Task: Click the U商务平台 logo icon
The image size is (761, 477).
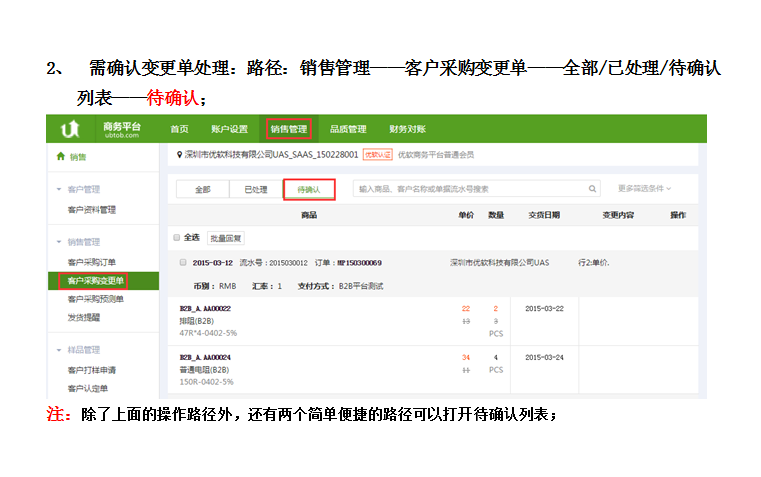Action: 70,128
